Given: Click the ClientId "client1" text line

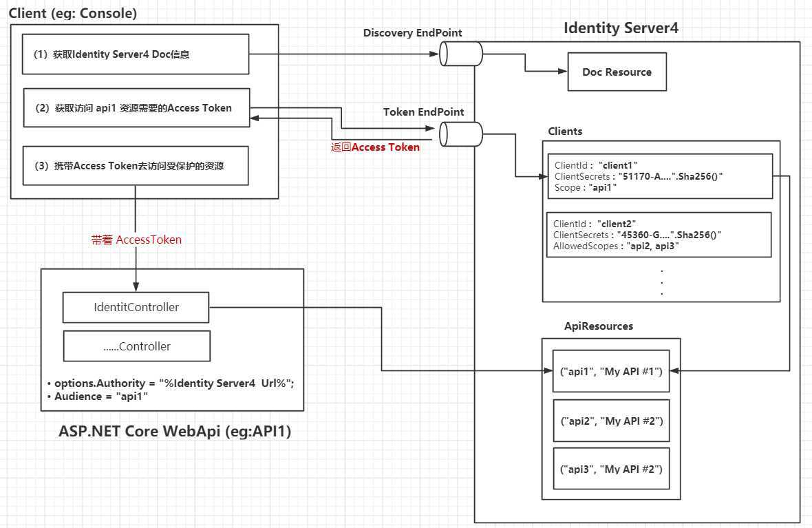Looking at the screenshot, I should coord(595,165).
